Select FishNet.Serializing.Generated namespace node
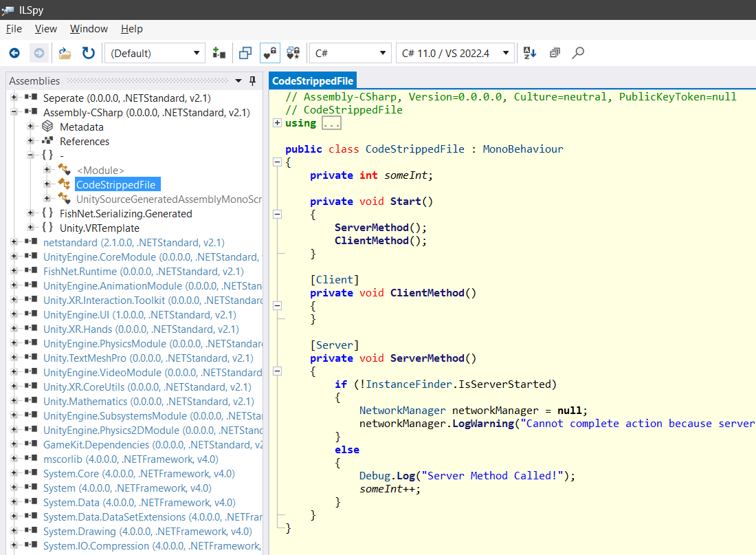Viewport: 756px width, 555px height. 126,213
